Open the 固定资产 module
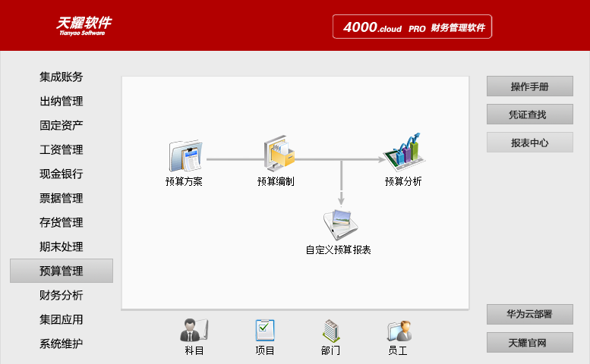The height and width of the screenshot is (364, 590). click(62, 125)
